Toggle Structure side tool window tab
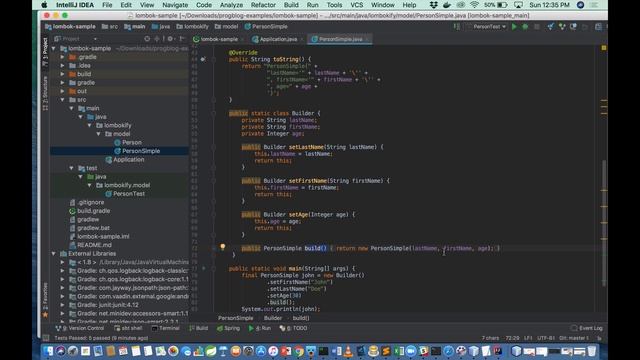The width and height of the screenshot is (640, 360). pos(45,93)
